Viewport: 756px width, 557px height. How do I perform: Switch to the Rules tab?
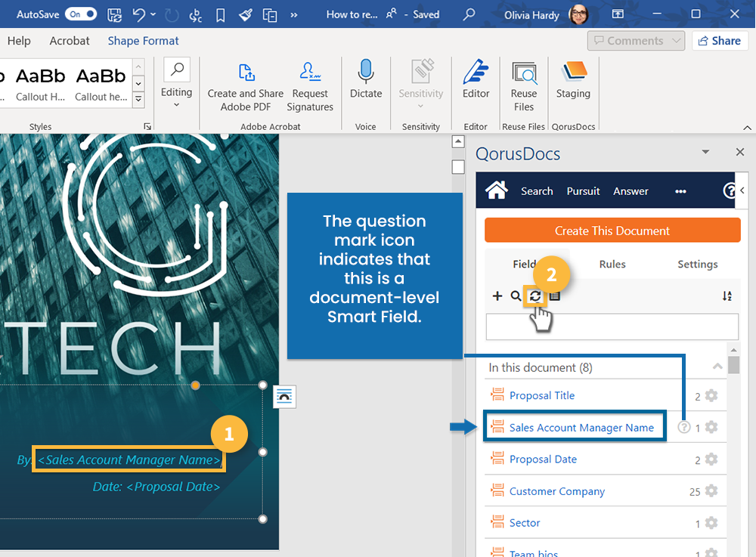[x=612, y=264]
